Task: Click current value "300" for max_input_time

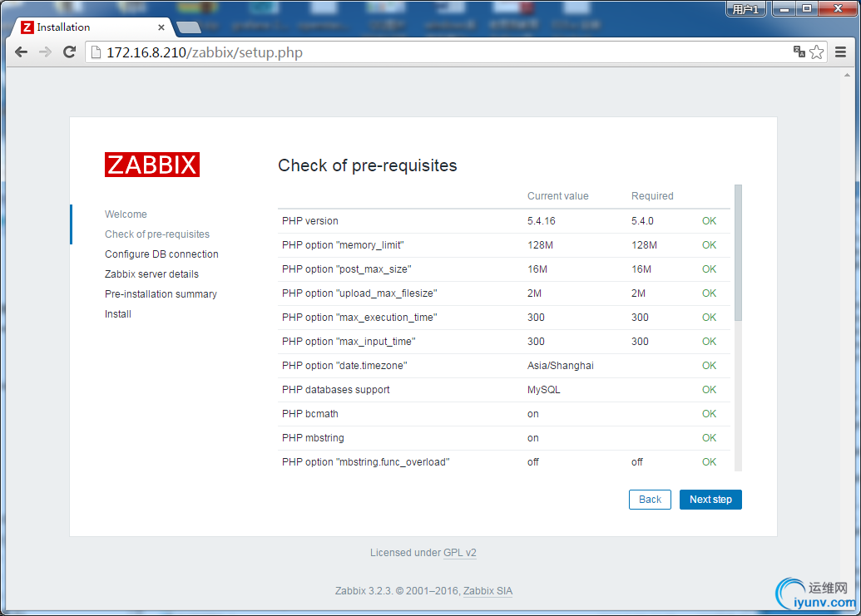Action: [536, 342]
